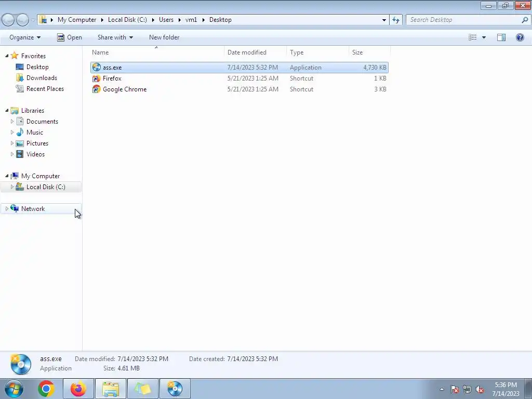Click the Show desktop strip at taskbar end
Viewport: 532px width, 399px height.
[528, 389]
